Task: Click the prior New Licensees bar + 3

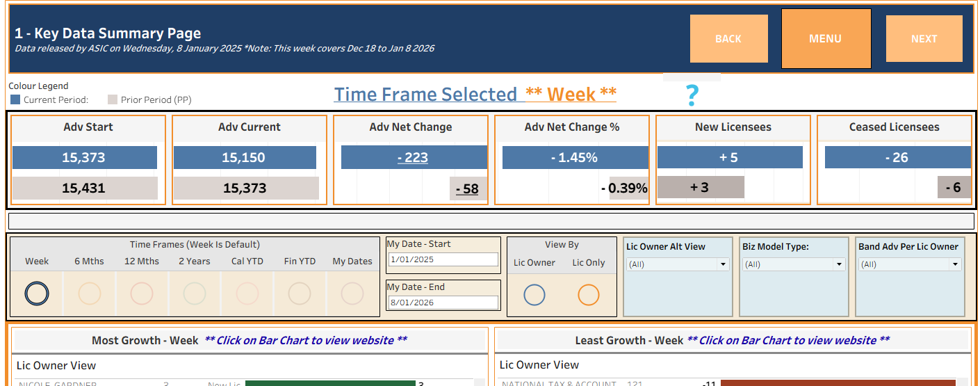Action: click(701, 187)
